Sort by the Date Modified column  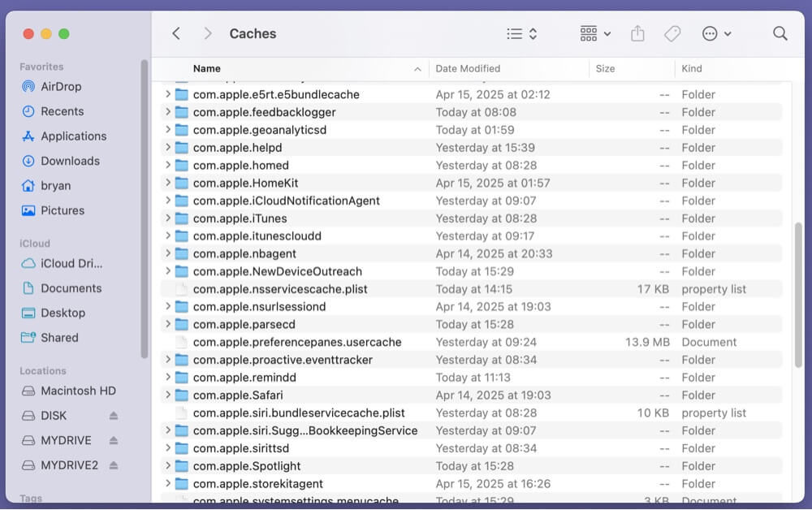(468, 68)
